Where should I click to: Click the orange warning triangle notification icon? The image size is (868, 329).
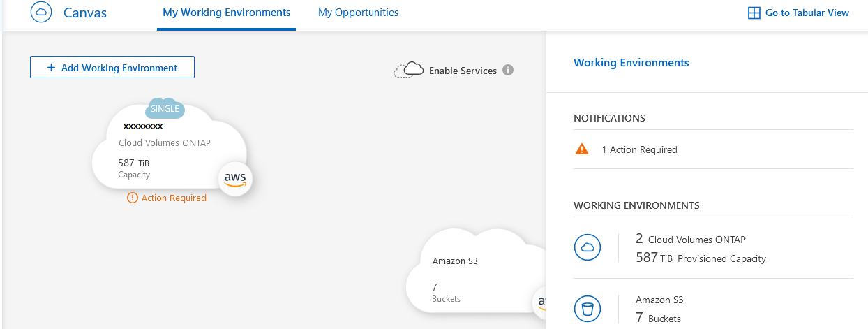pos(581,149)
